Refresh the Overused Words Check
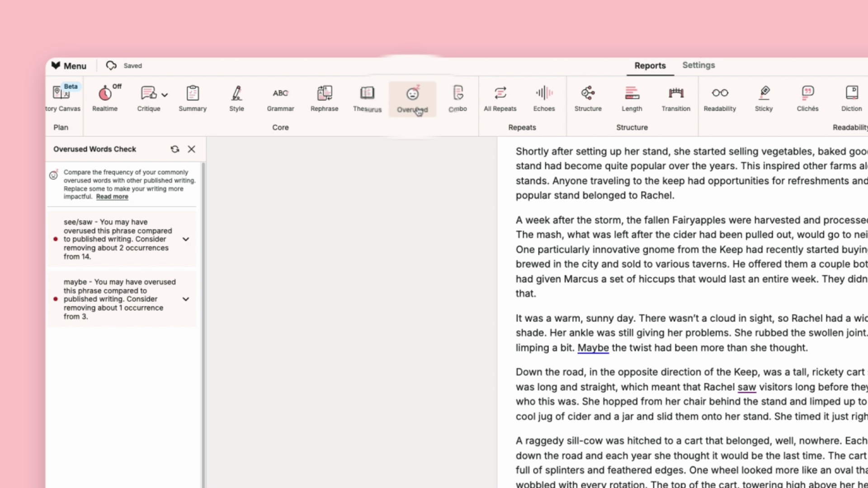The image size is (868, 488). point(175,149)
